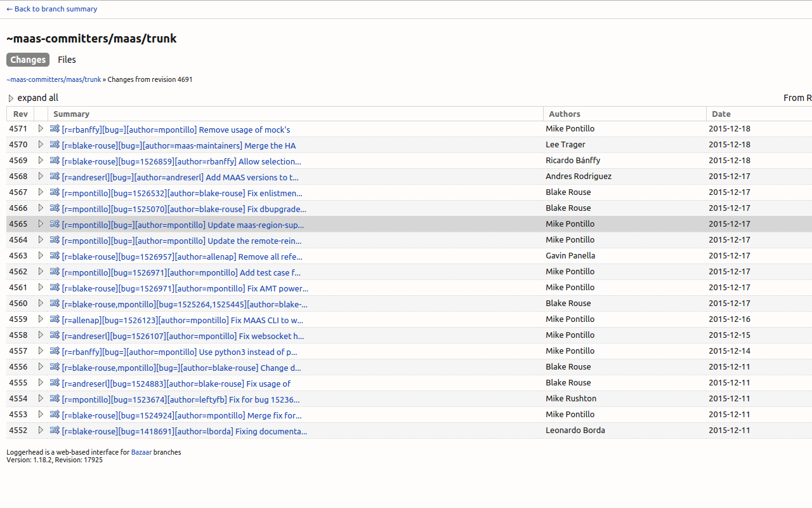The width and height of the screenshot is (812, 508).
Task: Click the author cell 'Ricardo Bánffy'
Action: point(573,160)
